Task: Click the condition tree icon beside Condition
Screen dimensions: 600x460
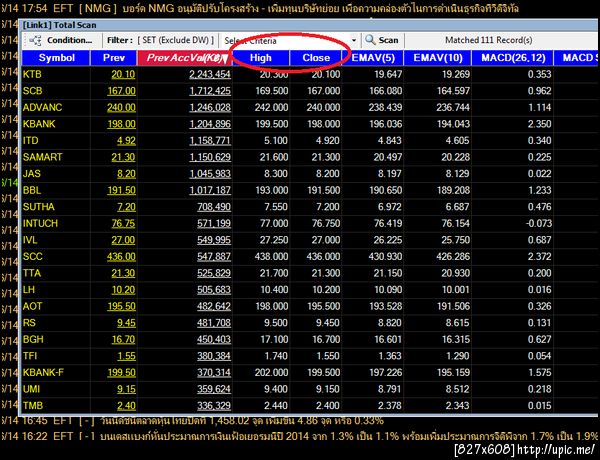Action: [35, 40]
